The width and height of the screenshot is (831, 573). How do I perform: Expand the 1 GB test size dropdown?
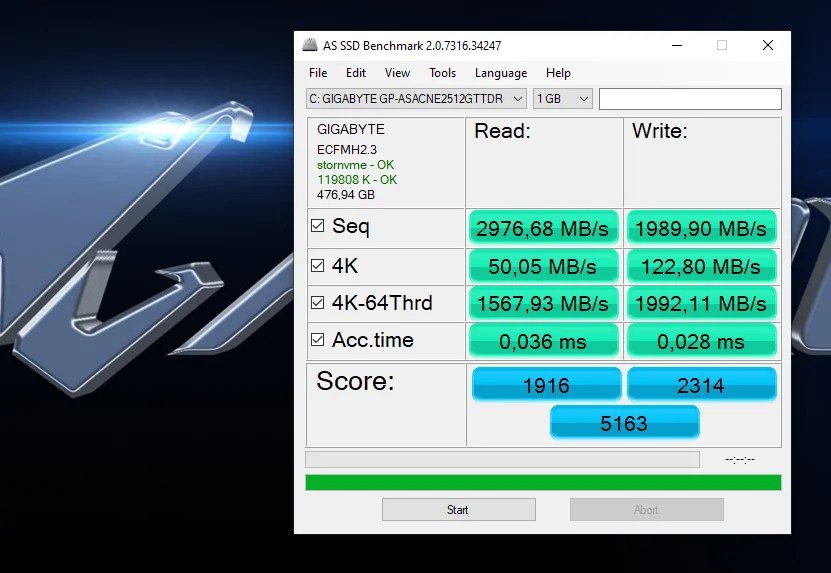click(563, 99)
